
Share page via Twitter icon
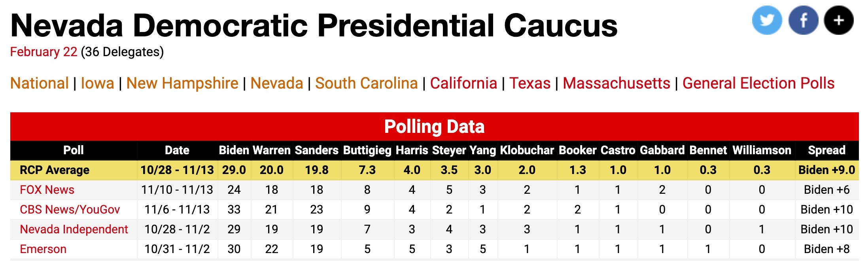click(766, 20)
